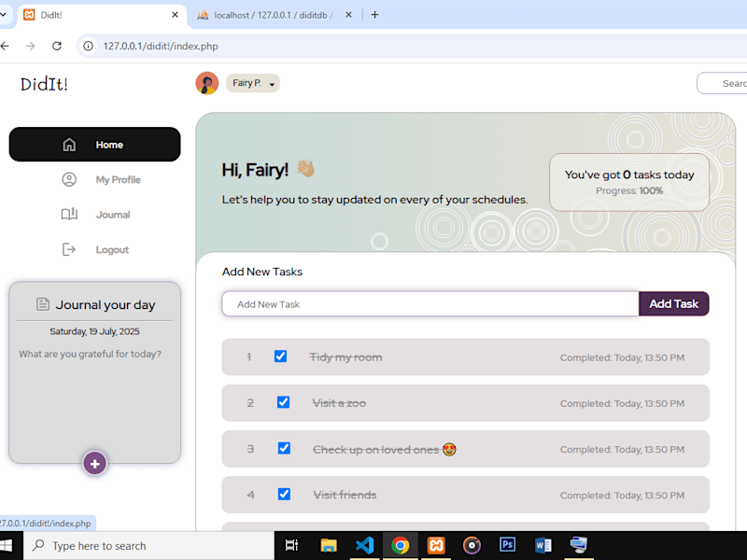Click the Progress: 100% text

tap(629, 190)
